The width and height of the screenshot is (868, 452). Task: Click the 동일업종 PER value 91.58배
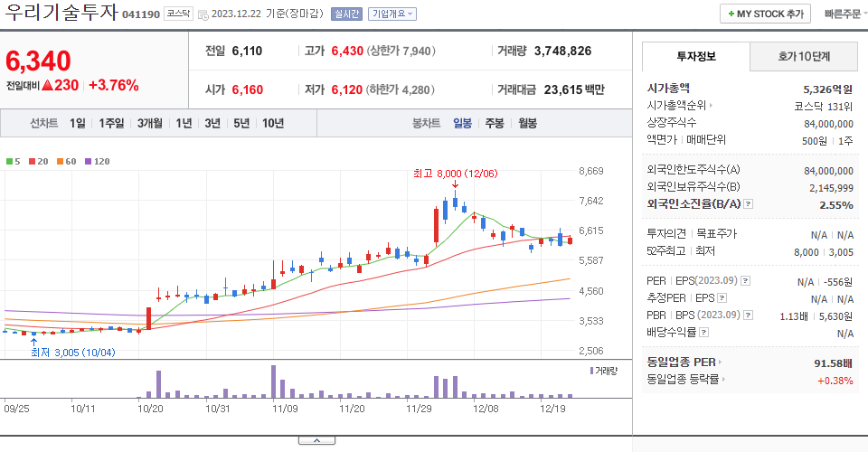pyautogui.click(x=833, y=363)
